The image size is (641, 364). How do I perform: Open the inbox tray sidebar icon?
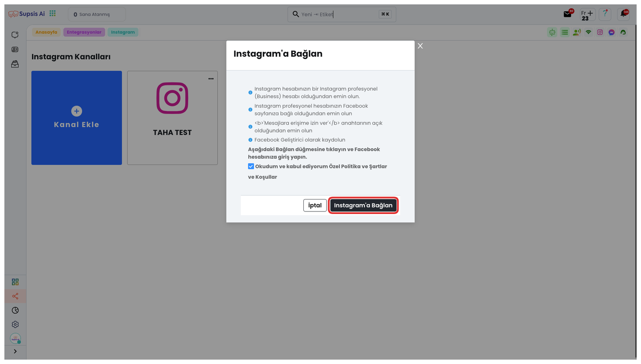[x=15, y=64]
